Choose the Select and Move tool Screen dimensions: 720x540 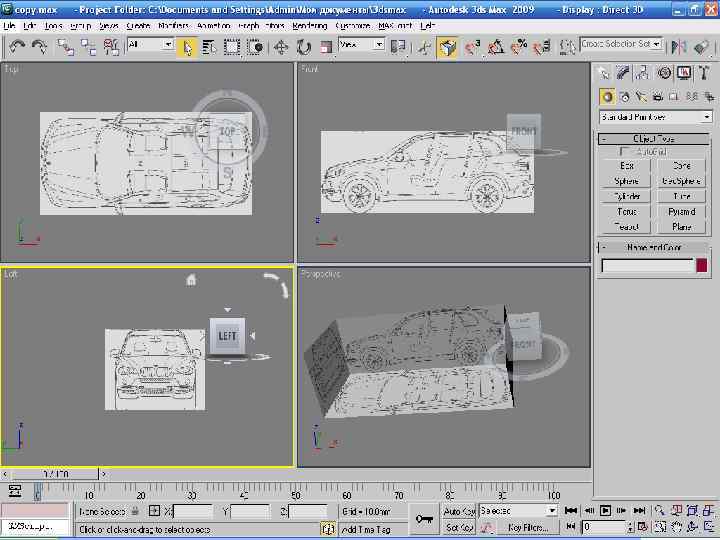[281, 46]
